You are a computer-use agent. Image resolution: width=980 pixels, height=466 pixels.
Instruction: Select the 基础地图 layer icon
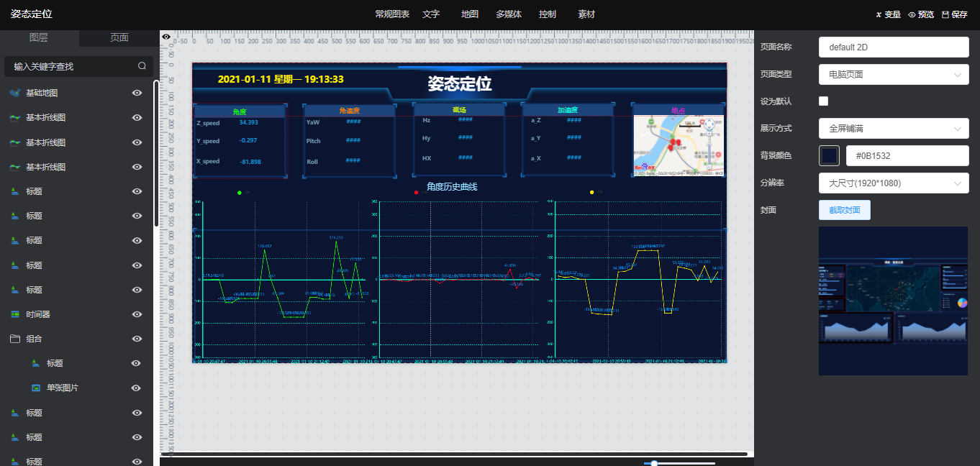(14, 93)
